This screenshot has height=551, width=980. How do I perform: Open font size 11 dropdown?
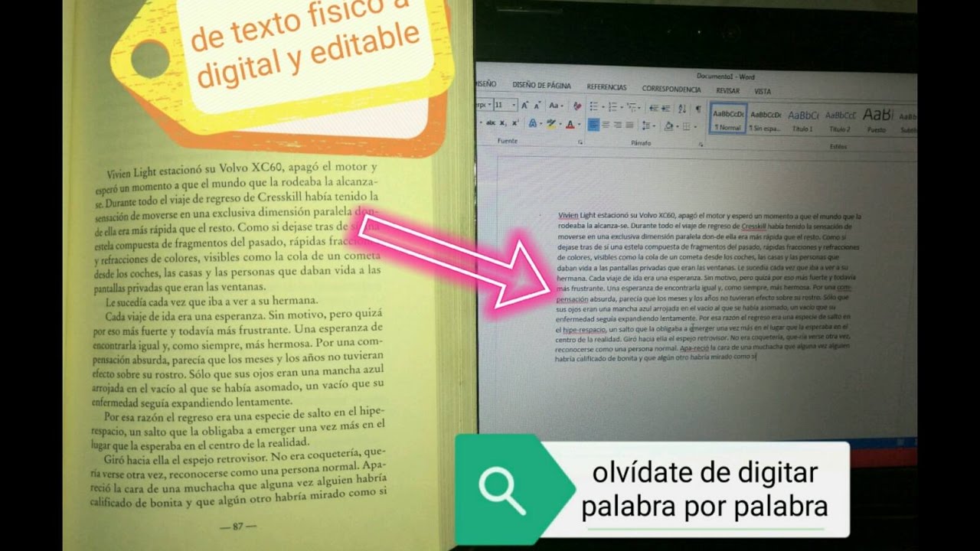(514, 105)
